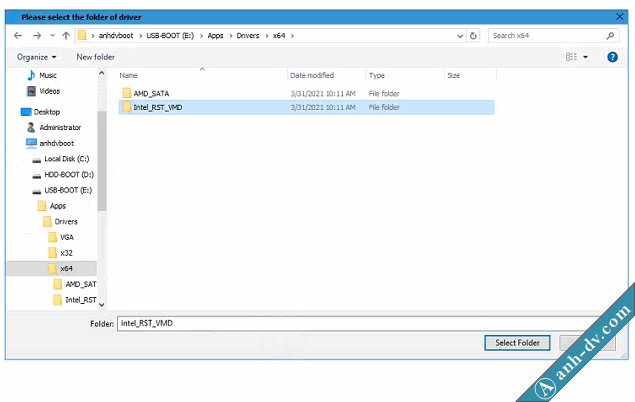Change the view layout icon

[x=571, y=57]
